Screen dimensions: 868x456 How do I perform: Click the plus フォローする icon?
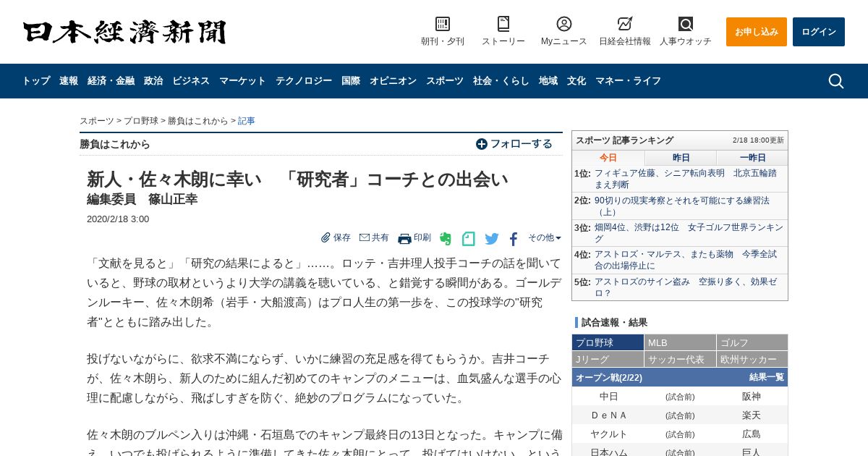pyautogui.click(x=482, y=144)
